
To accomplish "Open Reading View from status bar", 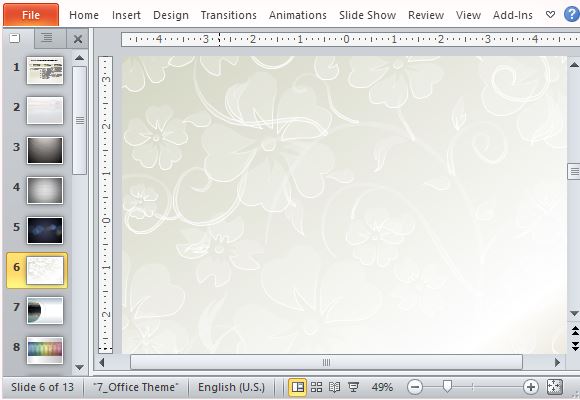I will tap(334, 387).
